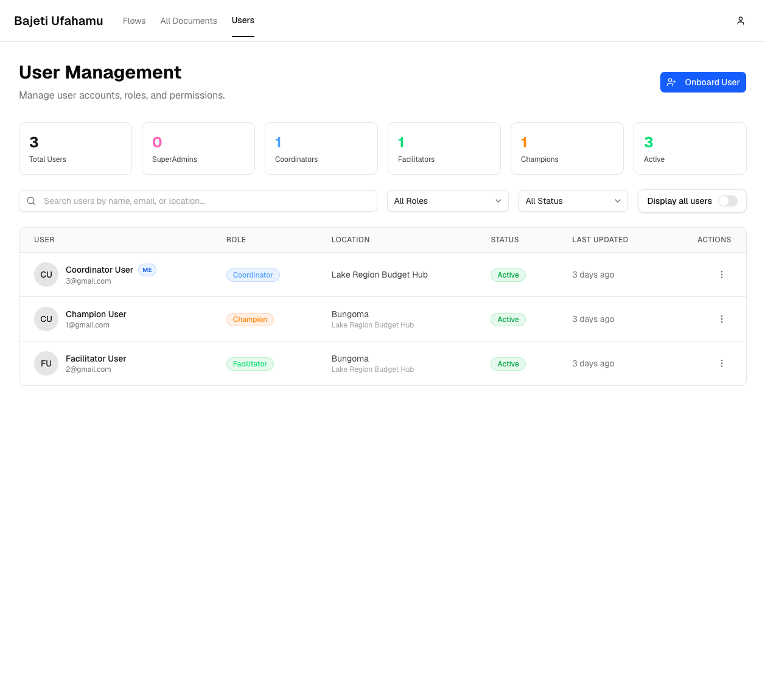Click the USER column header
This screenshot has height=700, width=765.
coord(44,240)
